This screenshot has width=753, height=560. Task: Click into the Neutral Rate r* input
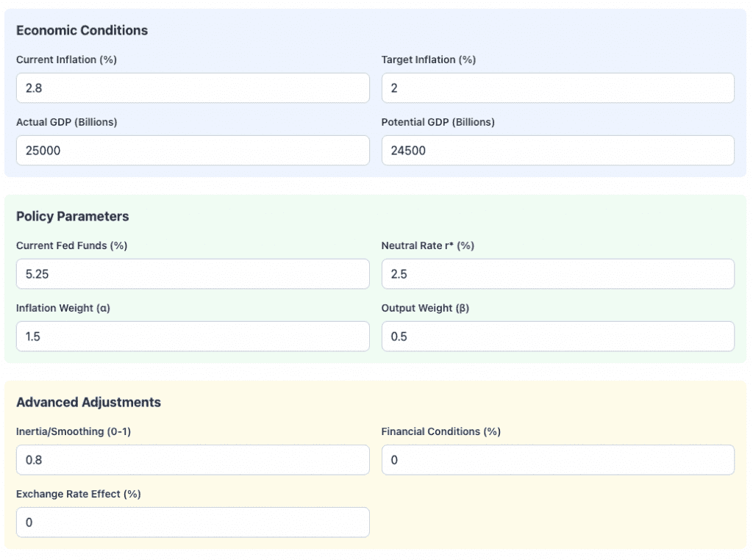pyautogui.click(x=557, y=274)
